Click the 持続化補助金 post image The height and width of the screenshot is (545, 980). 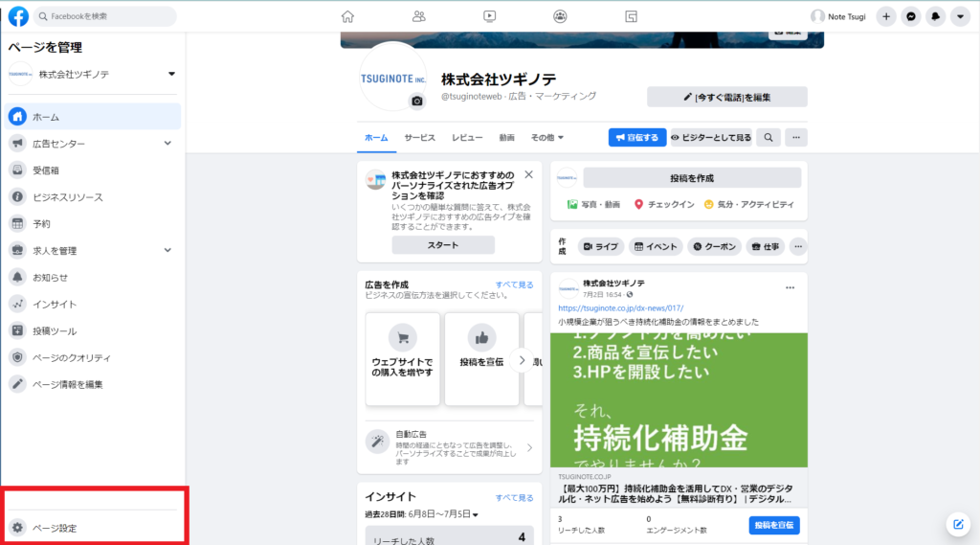coord(679,399)
